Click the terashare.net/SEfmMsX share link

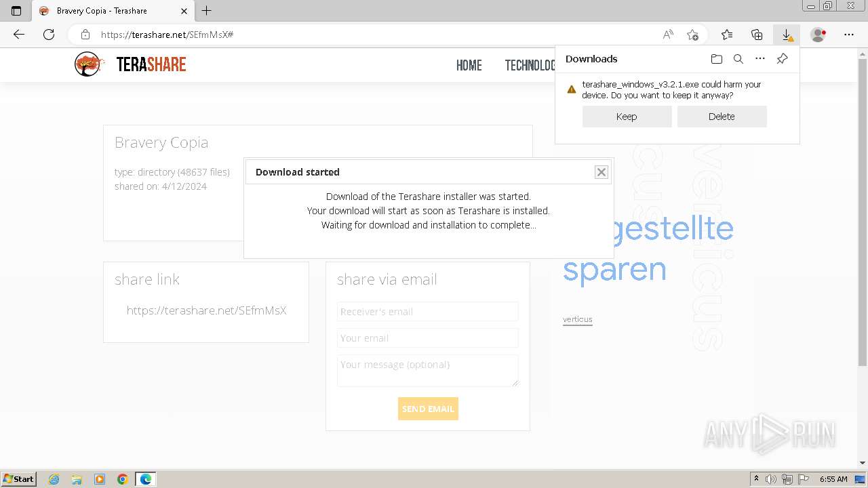click(x=206, y=310)
